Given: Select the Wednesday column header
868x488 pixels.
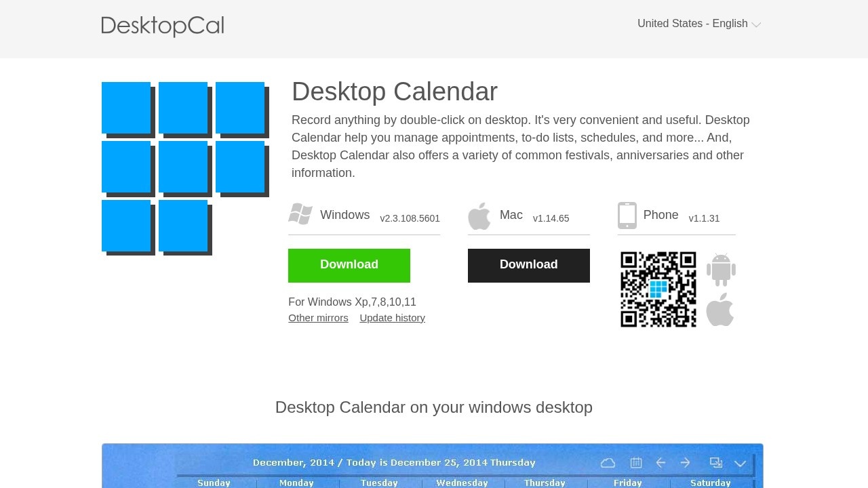Looking at the screenshot, I should pyautogui.click(x=462, y=483).
